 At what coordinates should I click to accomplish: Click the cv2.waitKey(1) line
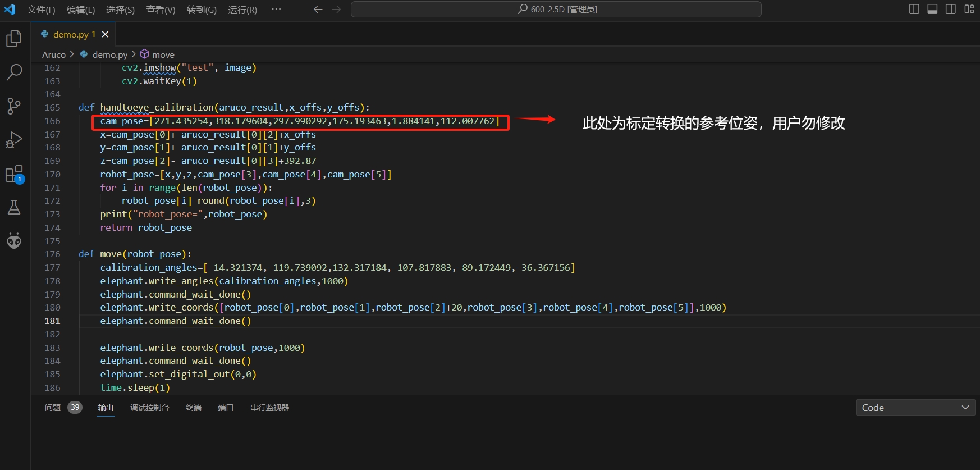tap(159, 81)
